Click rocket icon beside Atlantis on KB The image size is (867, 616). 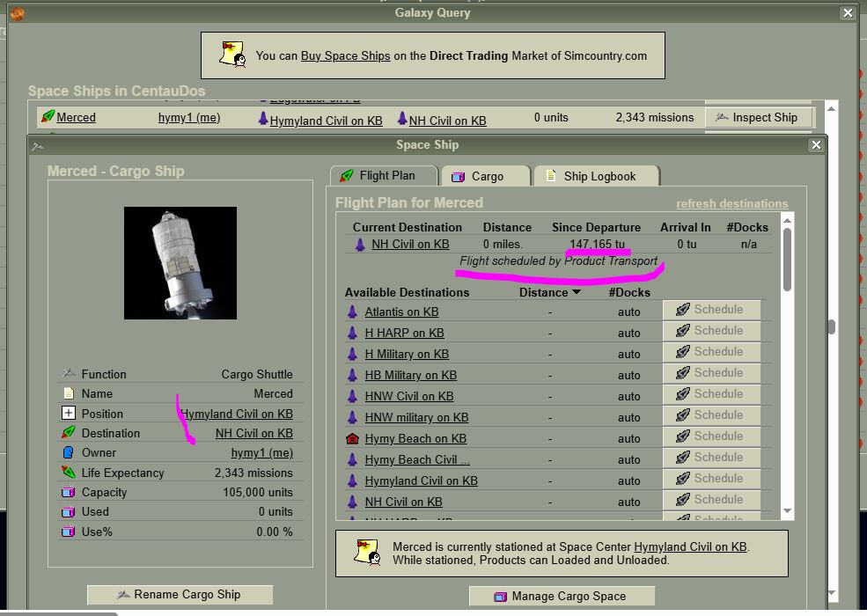click(x=352, y=312)
